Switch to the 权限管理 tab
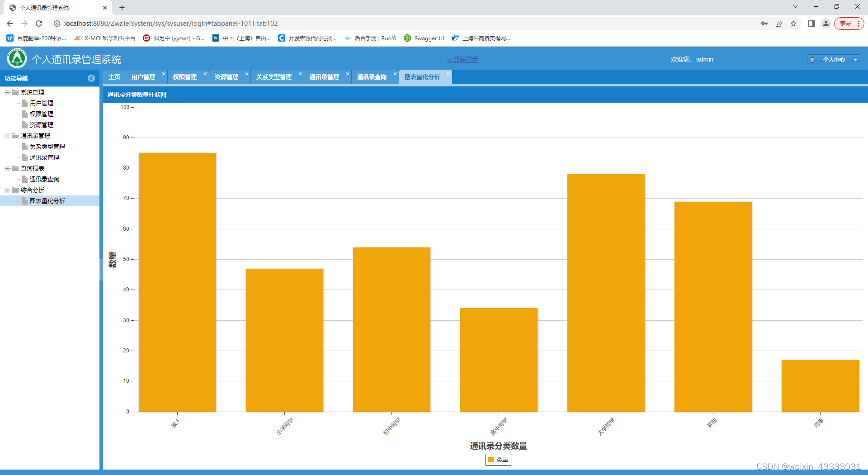 pos(185,77)
